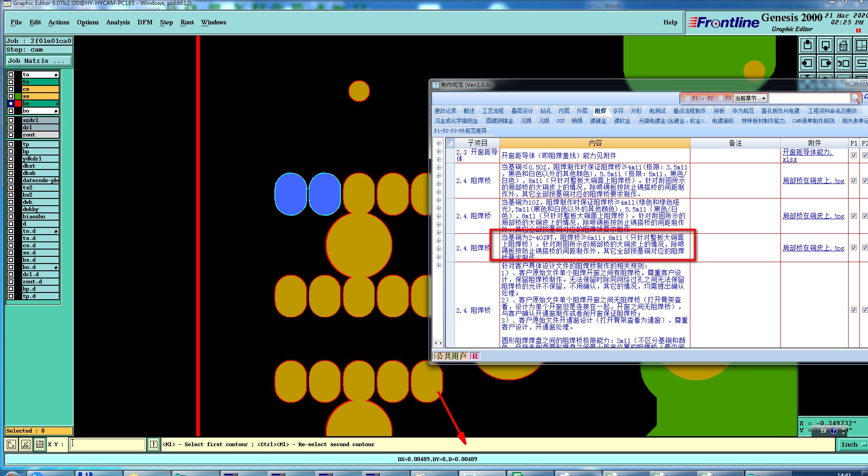The image size is (868, 476).
Task: Open the XY coordinate window icon
Action: coord(861,45)
